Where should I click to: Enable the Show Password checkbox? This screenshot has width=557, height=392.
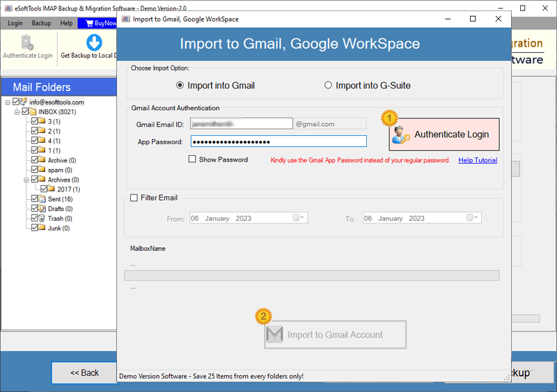click(x=192, y=159)
